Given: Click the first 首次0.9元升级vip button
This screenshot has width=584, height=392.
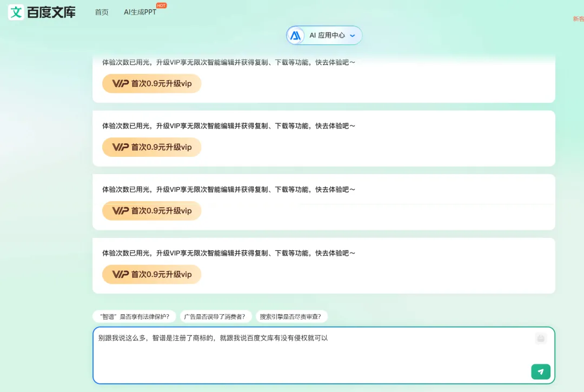Looking at the screenshot, I should point(151,83).
